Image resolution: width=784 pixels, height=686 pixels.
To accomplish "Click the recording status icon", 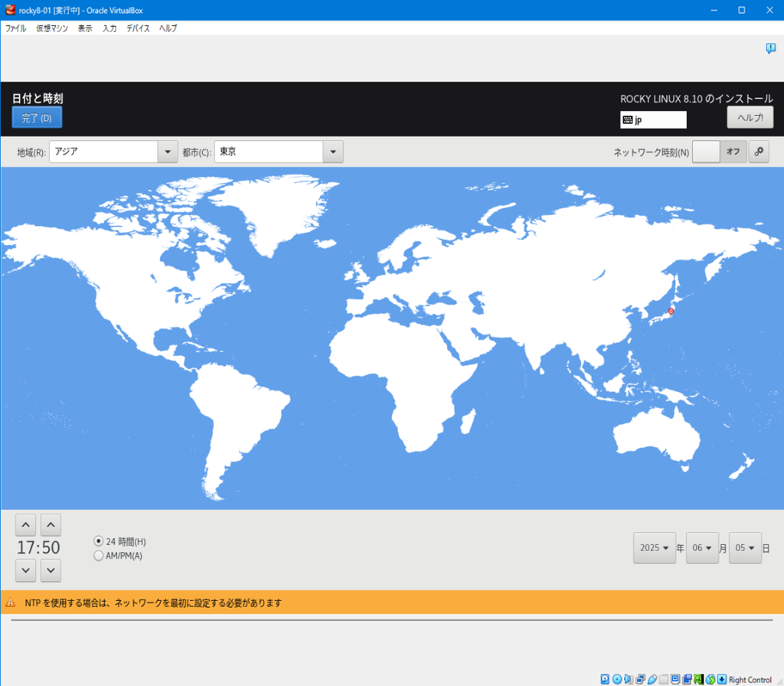I will click(687, 679).
